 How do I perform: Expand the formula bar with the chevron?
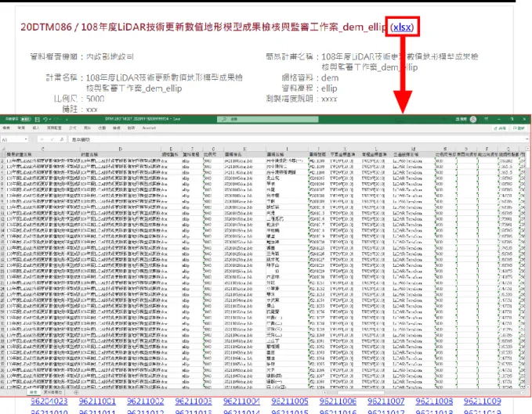click(527, 139)
